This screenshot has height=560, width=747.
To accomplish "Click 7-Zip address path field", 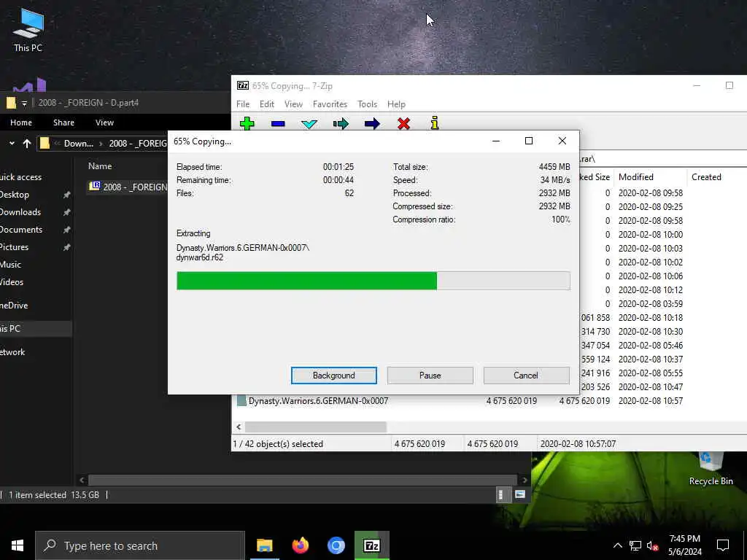I will (x=663, y=158).
